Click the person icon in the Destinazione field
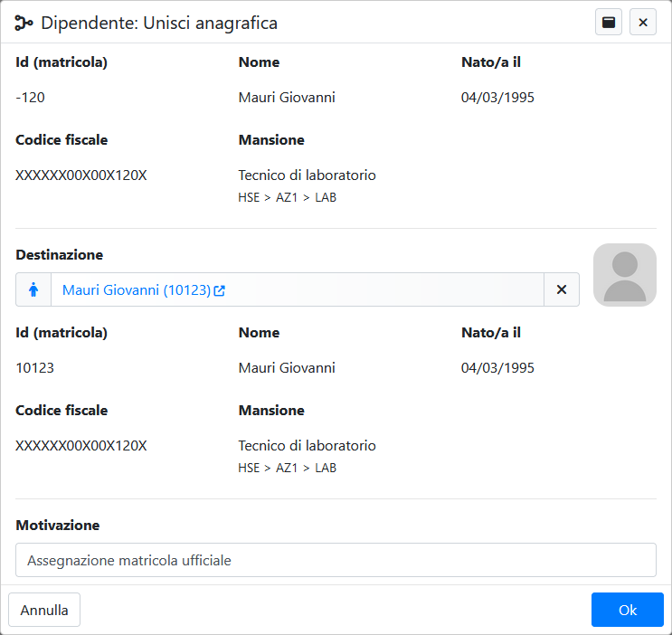Screen dimensions: 672x635 (x=33, y=289)
